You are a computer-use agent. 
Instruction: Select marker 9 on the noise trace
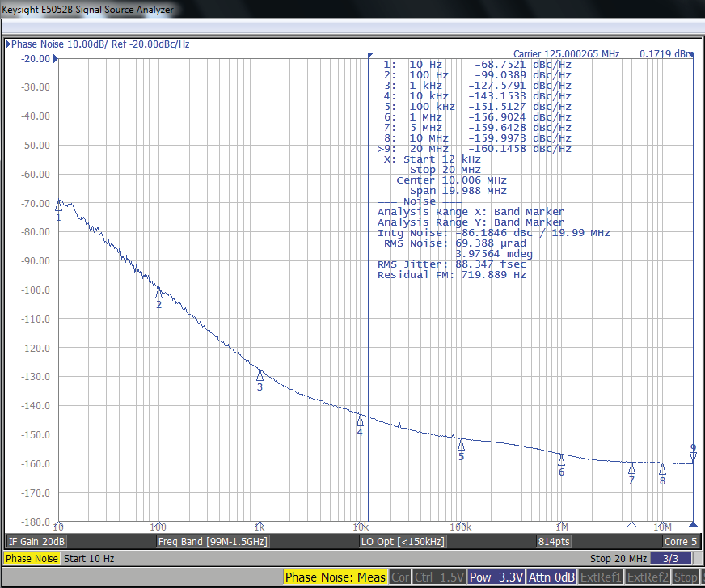pyautogui.click(x=694, y=453)
